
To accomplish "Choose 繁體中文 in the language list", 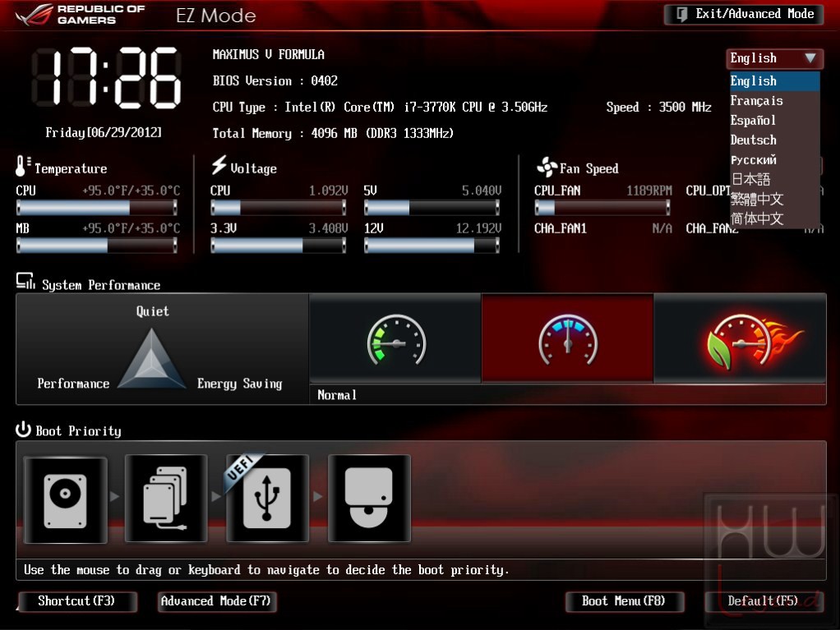I will [x=774, y=199].
